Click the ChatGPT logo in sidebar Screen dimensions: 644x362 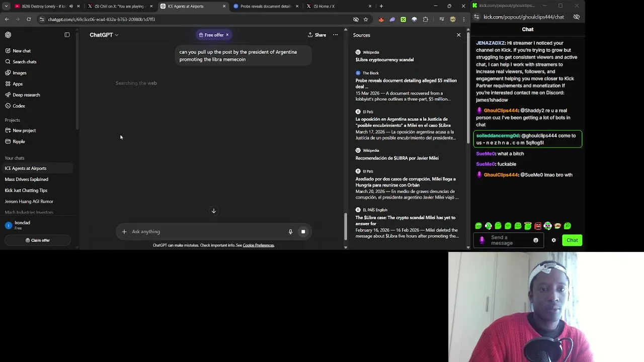coord(8,35)
